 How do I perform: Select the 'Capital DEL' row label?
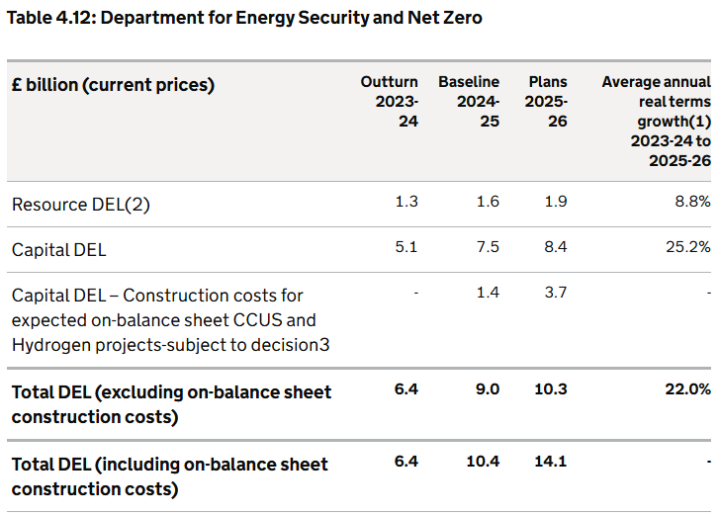tap(59, 250)
